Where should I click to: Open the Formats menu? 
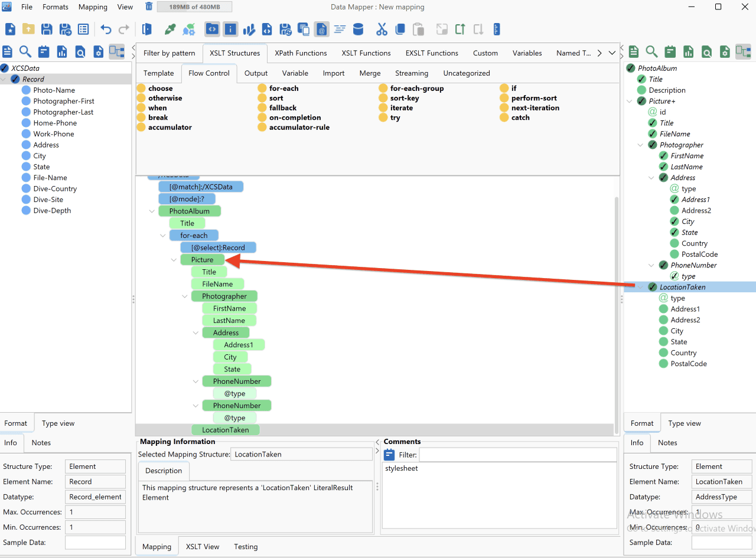click(x=56, y=7)
